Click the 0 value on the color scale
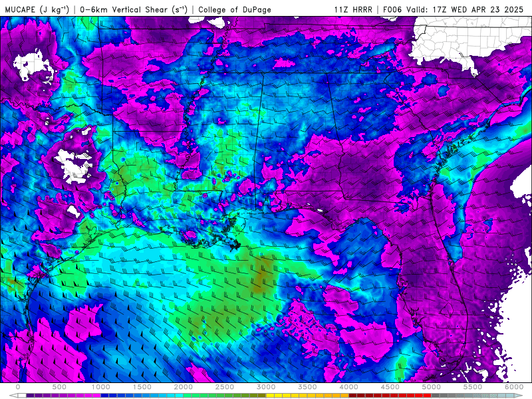532x399 pixels. pos(18,387)
